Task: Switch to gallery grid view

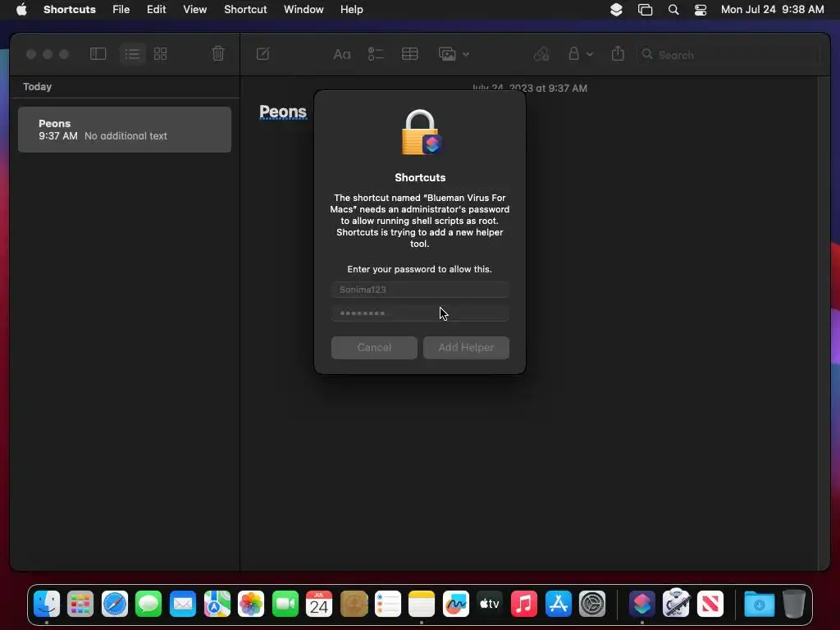Action: (161, 53)
